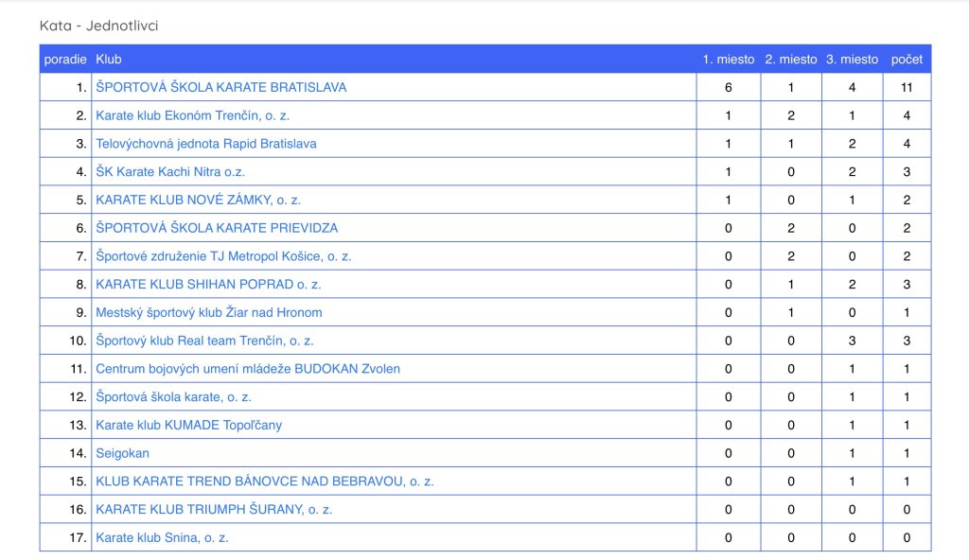Open Telovýchovná jednota Rapid Bratislava link
Screen dimensions: 969x560
[x=205, y=144]
